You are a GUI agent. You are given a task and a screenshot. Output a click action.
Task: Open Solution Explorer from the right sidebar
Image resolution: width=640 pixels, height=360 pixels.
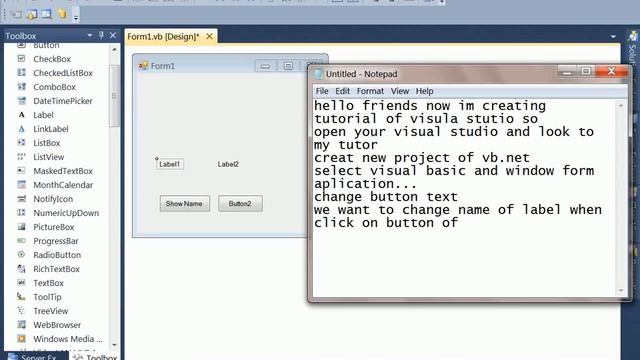(633, 48)
